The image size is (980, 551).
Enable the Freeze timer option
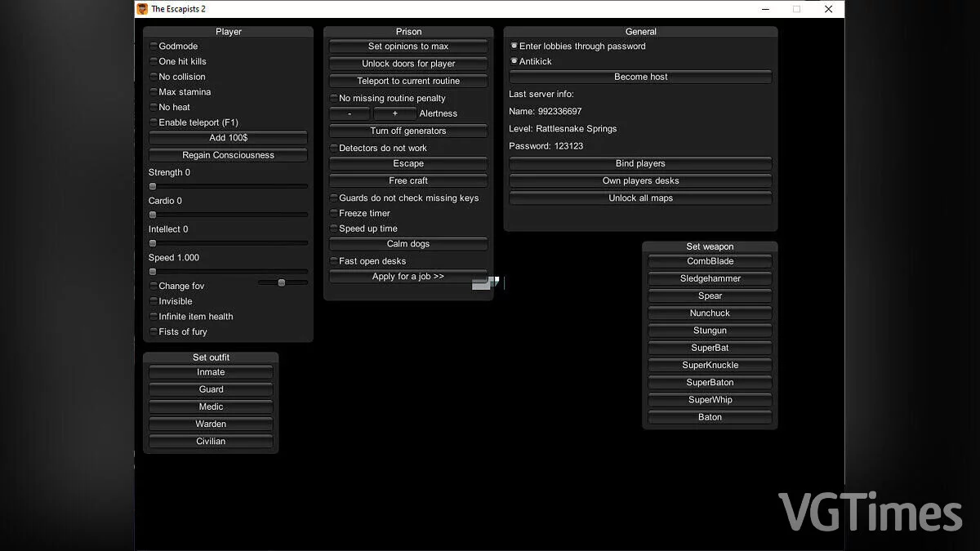[333, 213]
